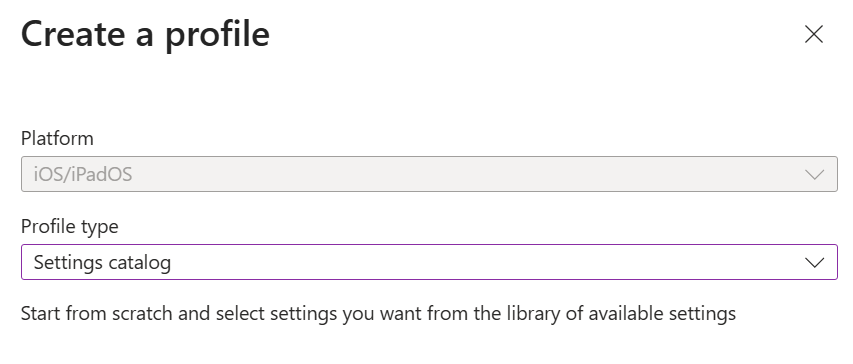Focus the purple-outlined Profile type box

(x=429, y=262)
